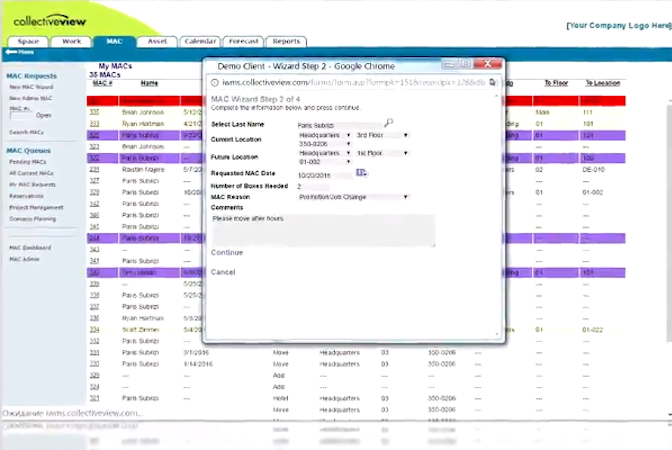672x450 pixels.
Task: Open MAC number 341 link
Action: [x=94, y=261]
